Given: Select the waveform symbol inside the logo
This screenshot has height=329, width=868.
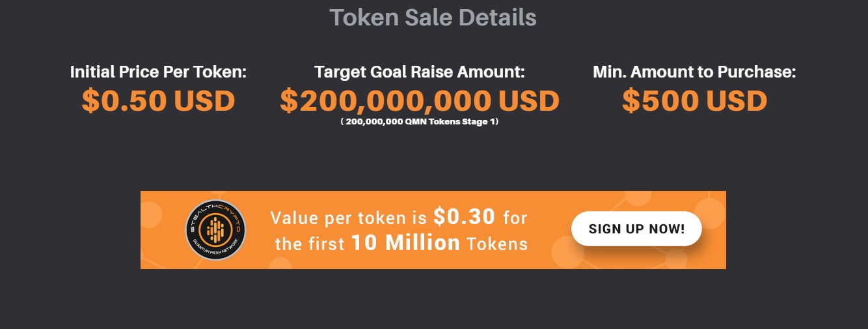Looking at the screenshot, I should pos(215,229).
